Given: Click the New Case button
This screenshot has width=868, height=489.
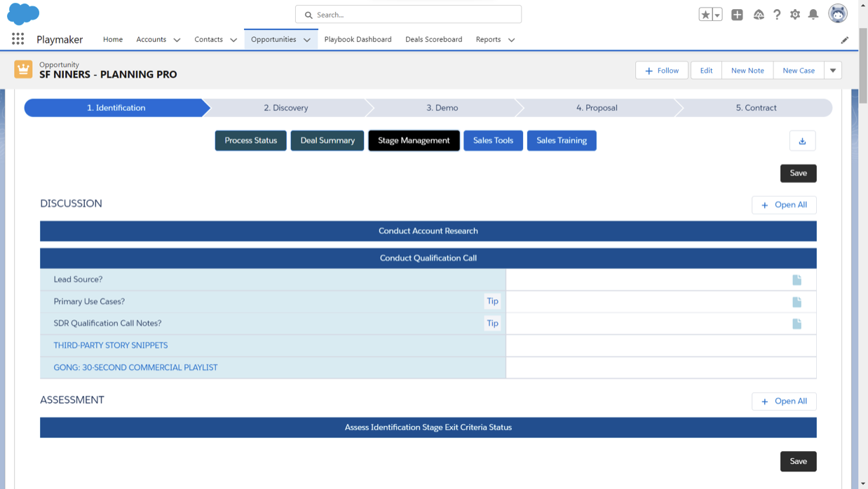Looking at the screenshot, I should (799, 70).
